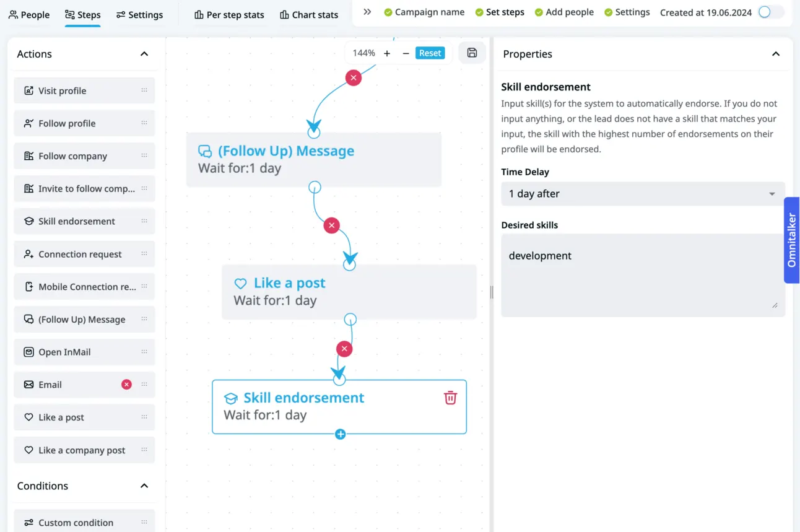Collapse the Conditions section
Screen dimensions: 800x532
click(x=144, y=486)
